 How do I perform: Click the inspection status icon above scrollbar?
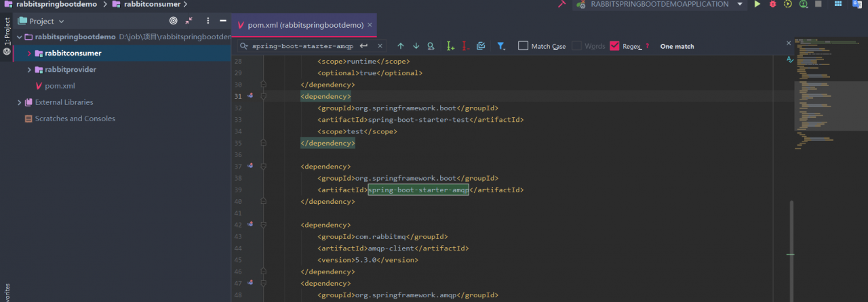point(790,60)
